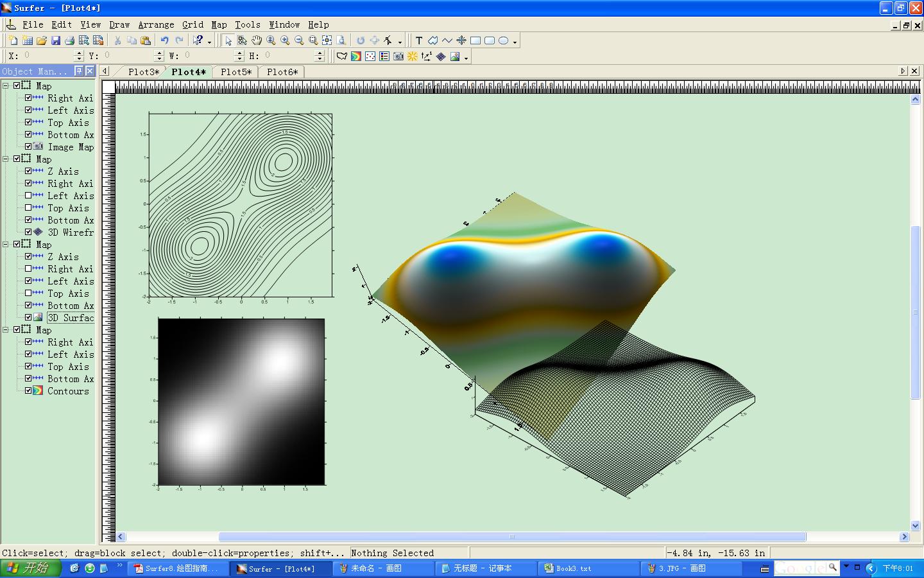The height and width of the screenshot is (578, 924).
Task: Collapse the last Map tree node
Action: (6, 329)
